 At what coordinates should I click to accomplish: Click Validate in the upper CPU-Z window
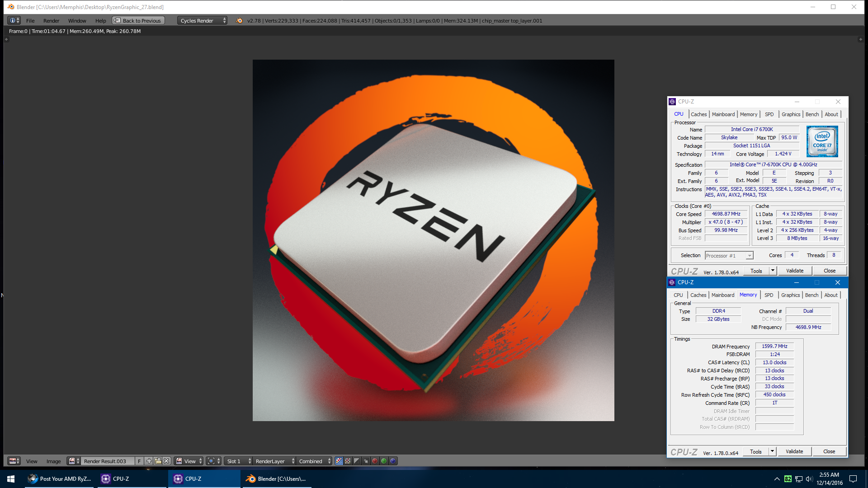click(x=795, y=271)
